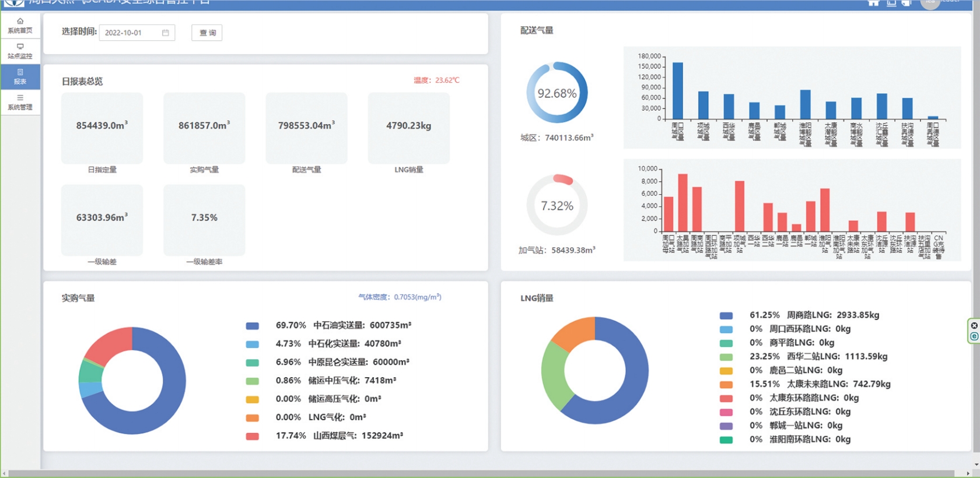Click the horizontal scrollbar at bottom
This screenshot has width=980, height=478.
(481, 473)
